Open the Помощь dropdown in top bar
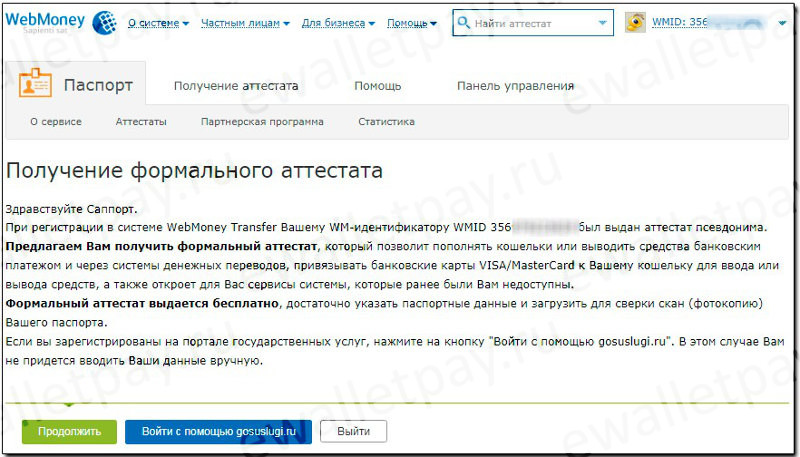Image resolution: width=800 pixels, height=457 pixels. tap(412, 23)
